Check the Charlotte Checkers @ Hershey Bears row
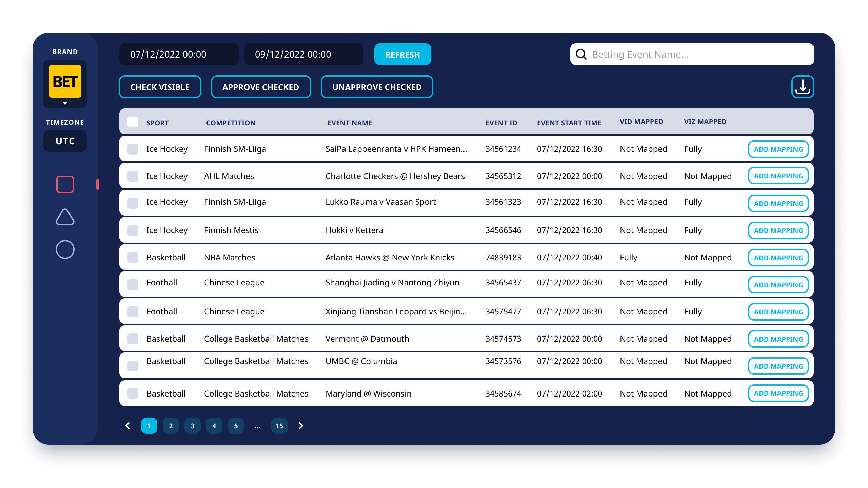The image size is (868, 488). (133, 176)
